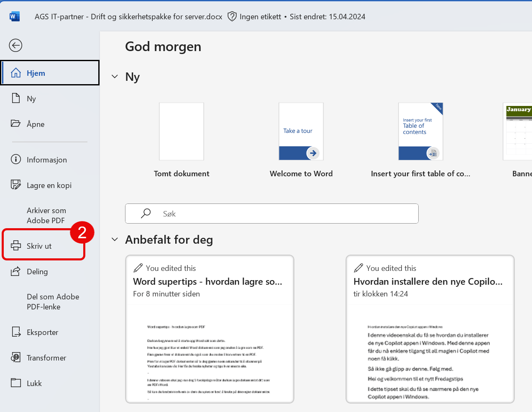Click 'Sist endret: 15.04.2024' text
Image resolution: width=532 pixels, height=412 pixels.
[x=327, y=17]
